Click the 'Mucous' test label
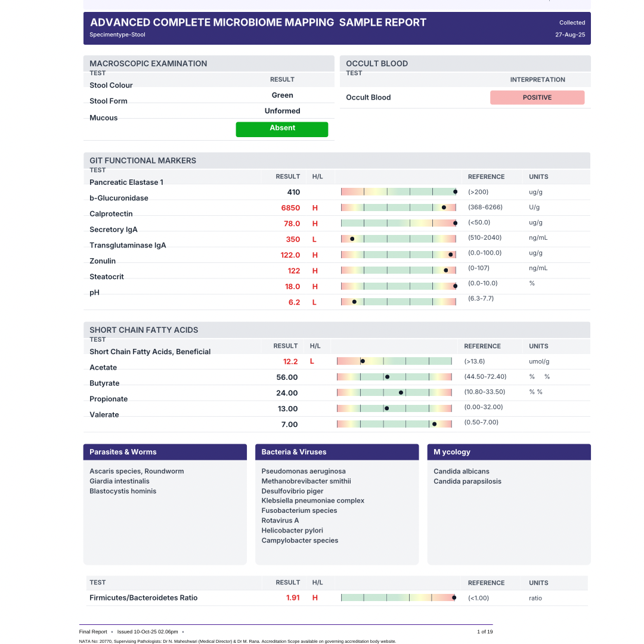Viewport: 644px width, 644px height. point(104,118)
